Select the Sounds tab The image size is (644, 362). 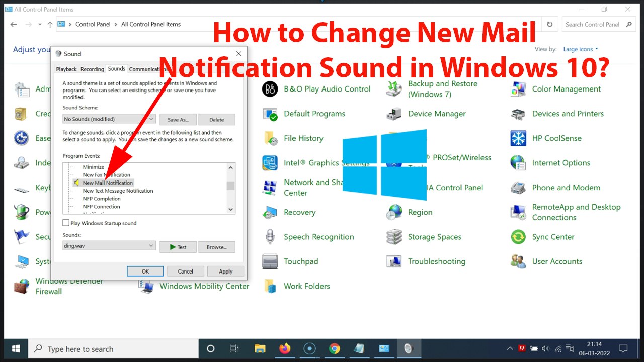[x=117, y=69]
